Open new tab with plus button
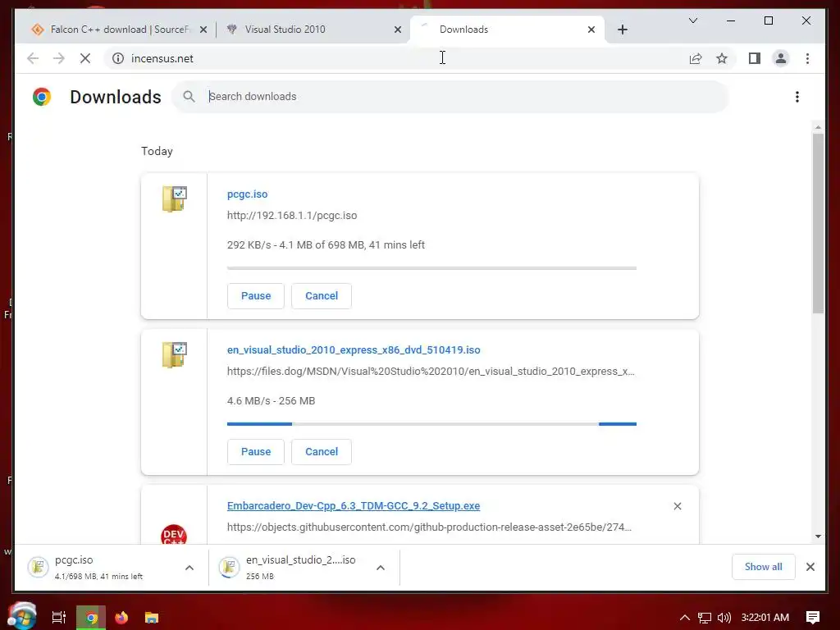 coord(622,30)
